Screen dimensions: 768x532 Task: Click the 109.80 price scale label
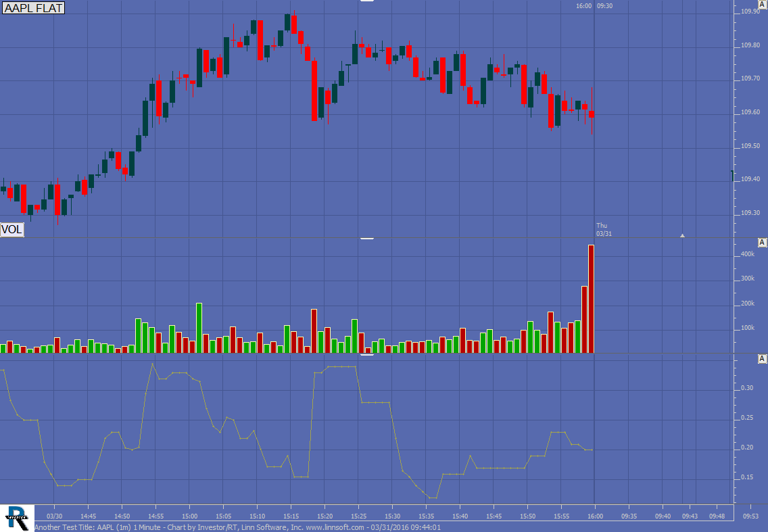click(x=750, y=45)
